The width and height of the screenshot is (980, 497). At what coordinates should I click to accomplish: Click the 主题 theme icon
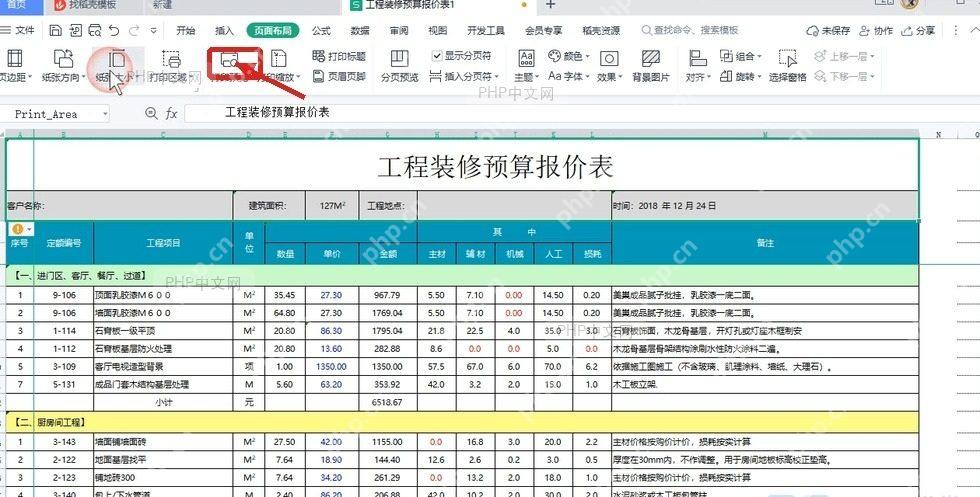526,59
